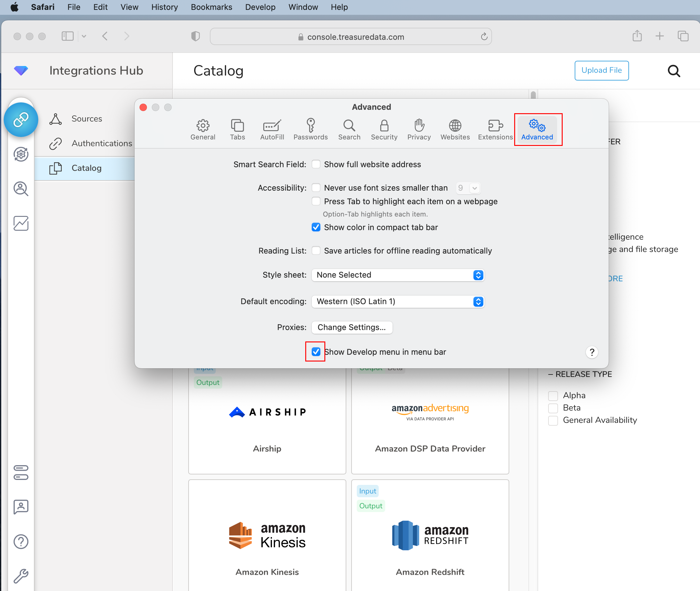Click the Upload File button
This screenshot has width=700, height=591.
(x=601, y=70)
